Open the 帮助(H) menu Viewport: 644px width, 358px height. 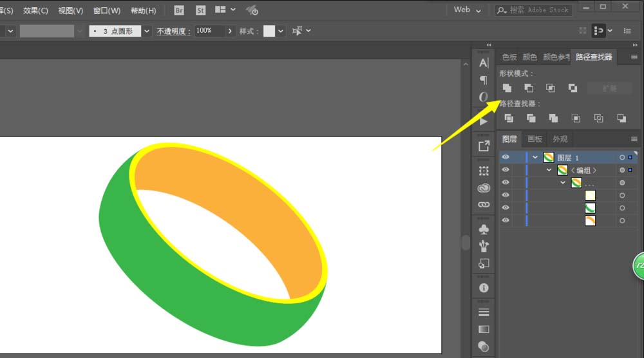click(144, 11)
